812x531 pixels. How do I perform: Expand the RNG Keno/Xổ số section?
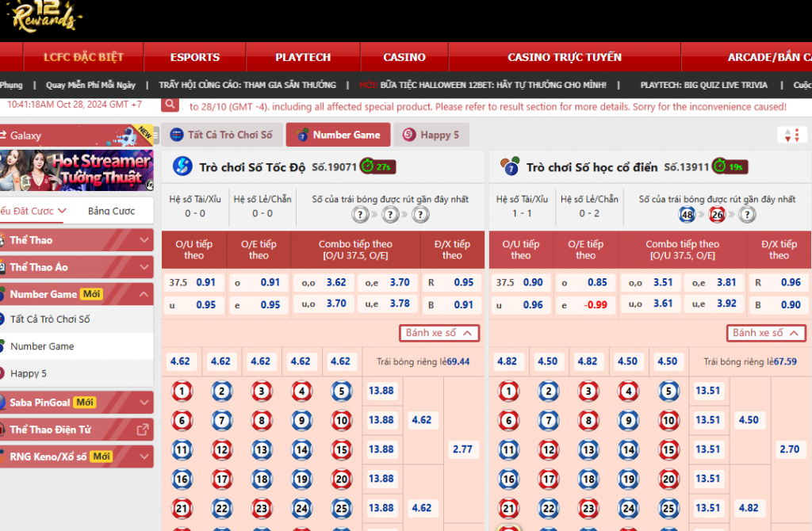144,457
